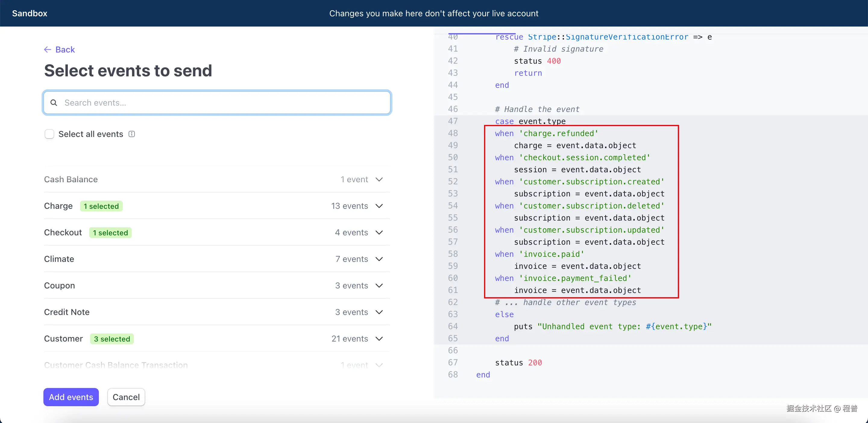This screenshot has width=868, height=423.
Task: Click the 3 selected badge beside Customer
Action: [112, 339]
